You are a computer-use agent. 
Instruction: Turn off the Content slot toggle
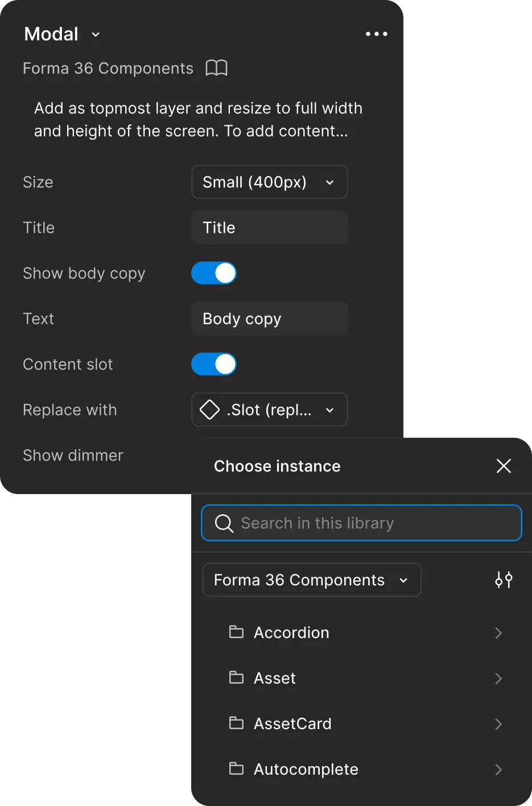click(x=213, y=364)
